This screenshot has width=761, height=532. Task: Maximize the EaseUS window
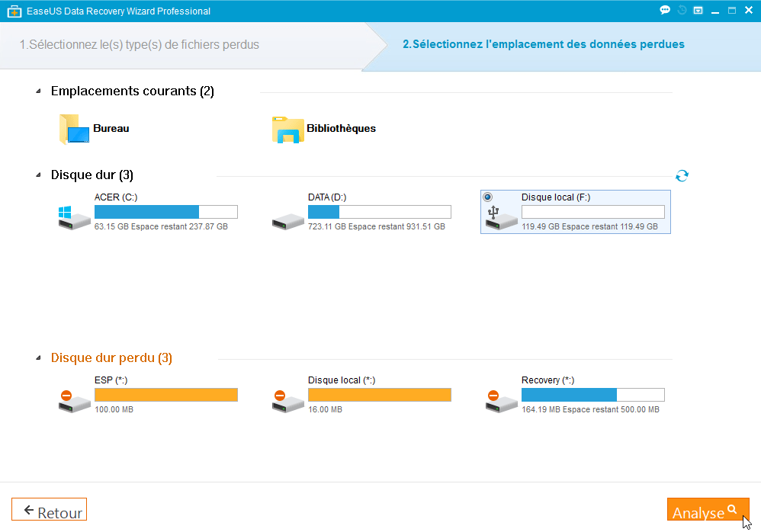point(732,10)
